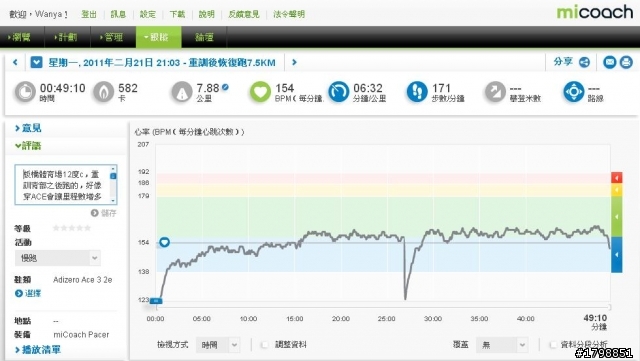This screenshot has width=640, height=361.
Task: Expand the 意見 section
Action: tap(28, 128)
